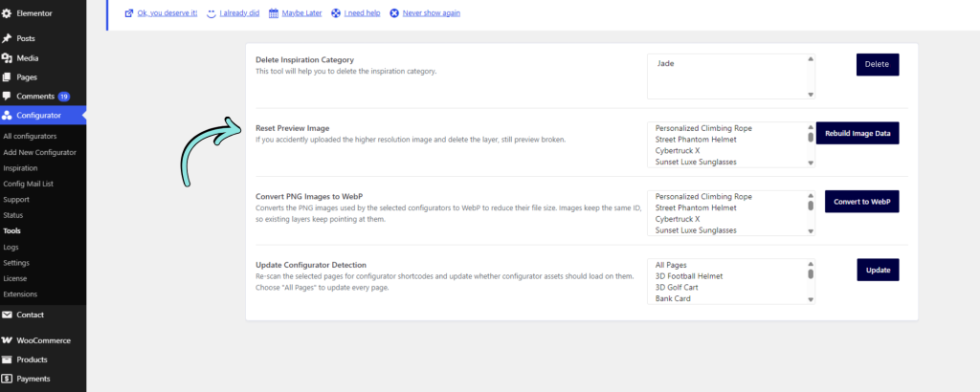Open the License submenu
This screenshot has width=980, height=392.
pyautogui.click(x=14, y=278)
